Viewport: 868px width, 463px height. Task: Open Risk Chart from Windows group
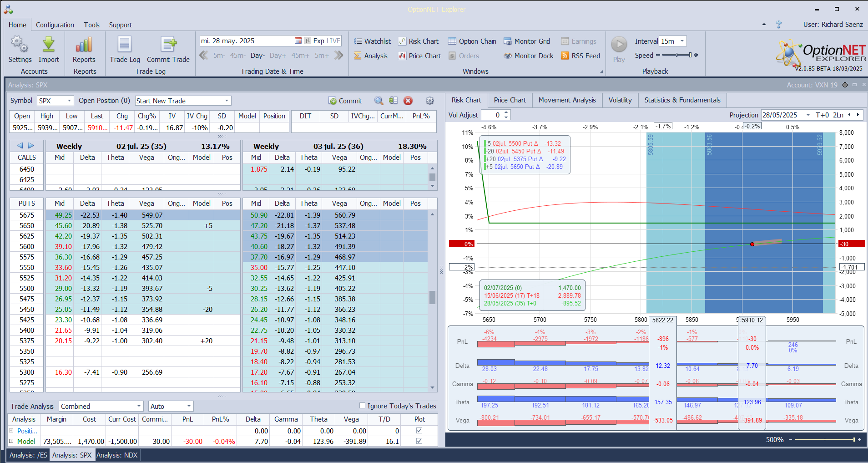[419, 41]
